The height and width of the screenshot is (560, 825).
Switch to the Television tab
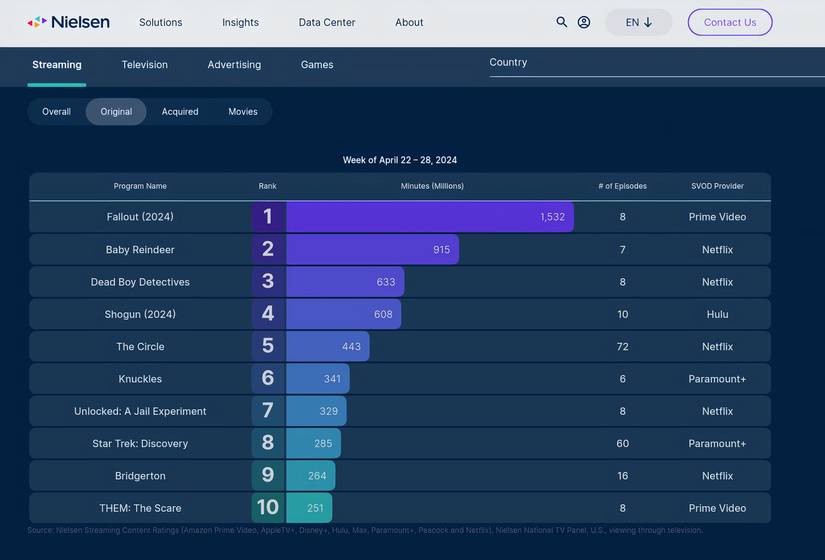[145, 65]
